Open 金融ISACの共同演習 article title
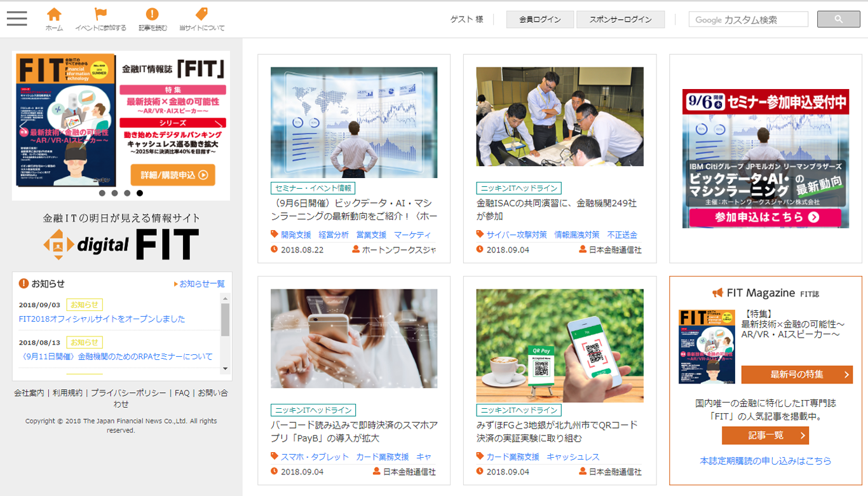Screen dimensions: 868x496 (x=557, y=210)
